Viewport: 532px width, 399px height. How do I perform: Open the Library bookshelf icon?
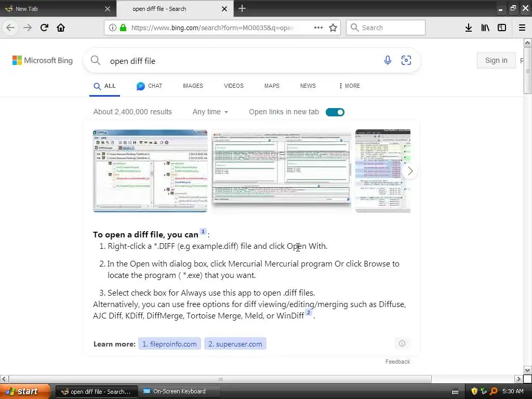click(485, 28)
